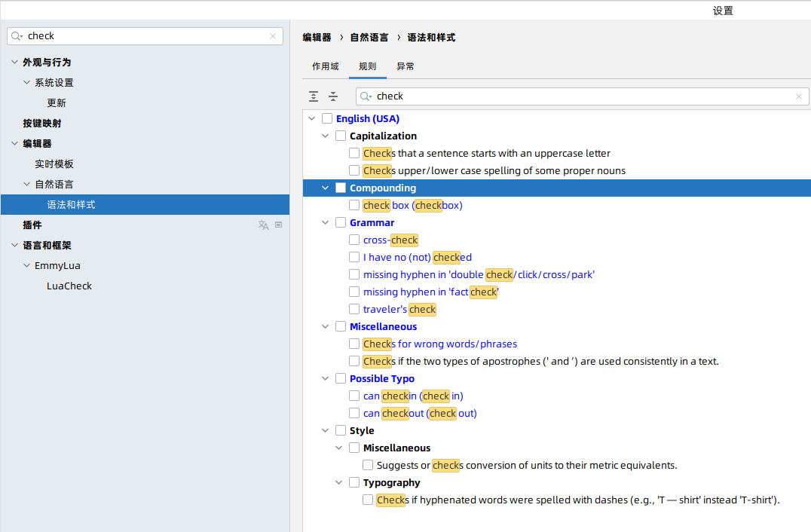
Task: Click the magnifier icon in sidebar search
Action: coord(17,36)
